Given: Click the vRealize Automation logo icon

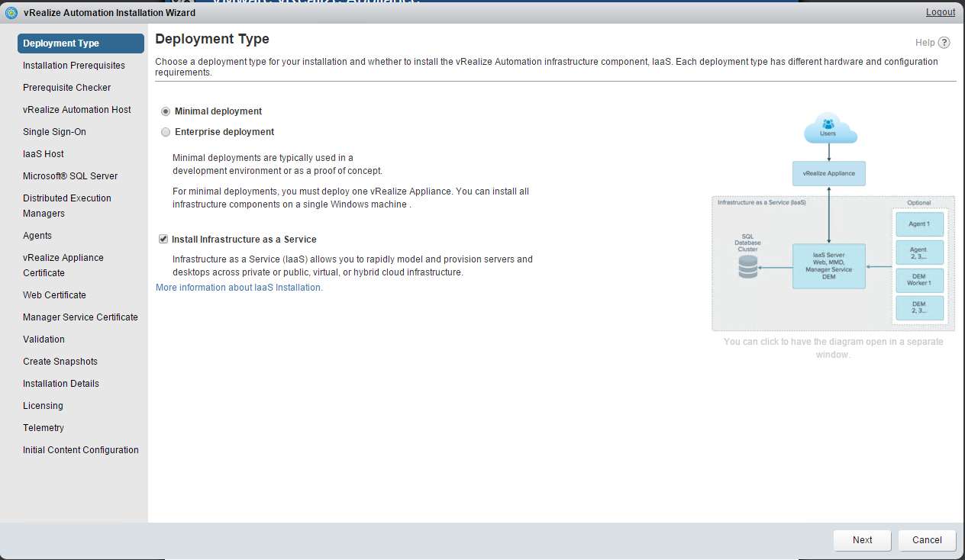Looking at the screenshot, I should coord(11,12).
